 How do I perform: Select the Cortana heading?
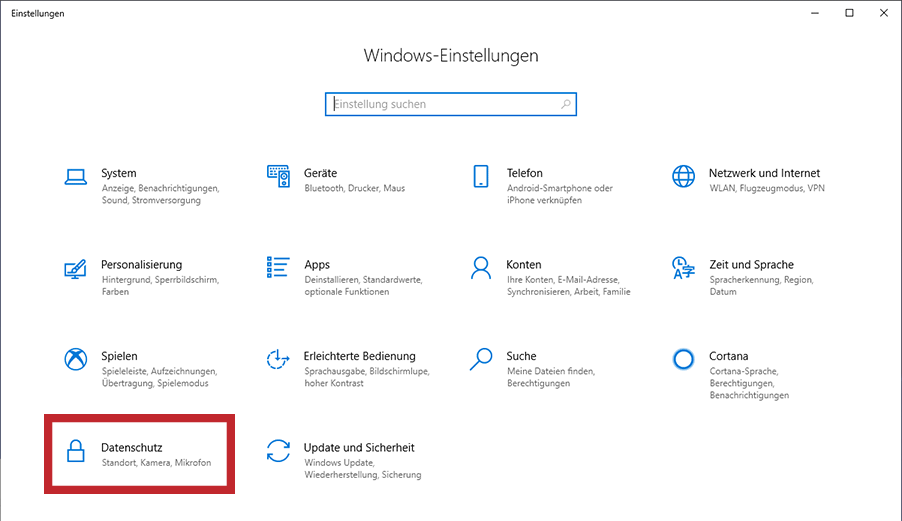[x=728, y=356]
